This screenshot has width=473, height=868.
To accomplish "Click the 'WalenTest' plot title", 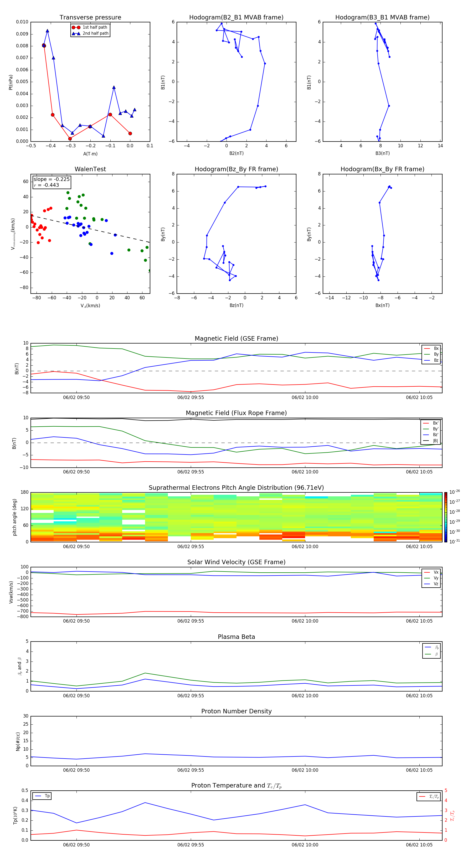I will point(90,169).
